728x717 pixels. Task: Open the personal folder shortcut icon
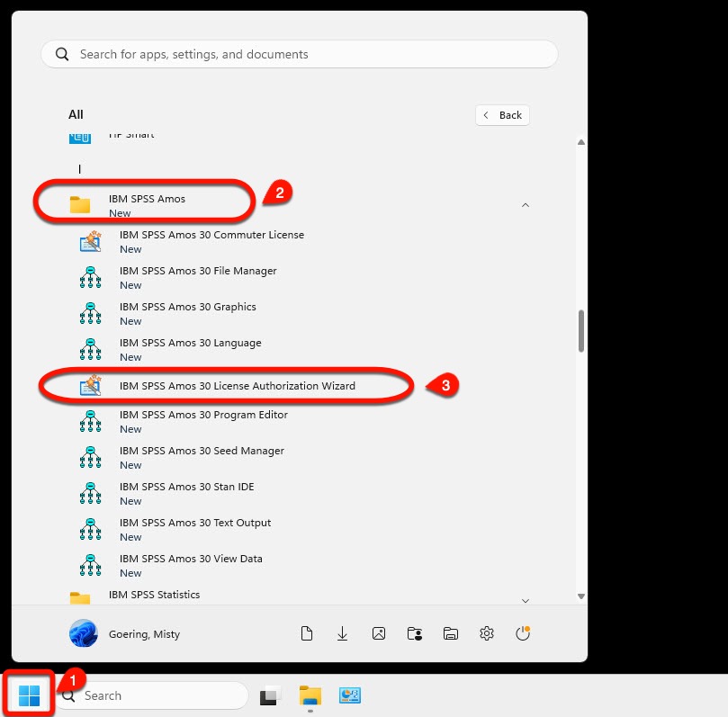tap(415, 633)
